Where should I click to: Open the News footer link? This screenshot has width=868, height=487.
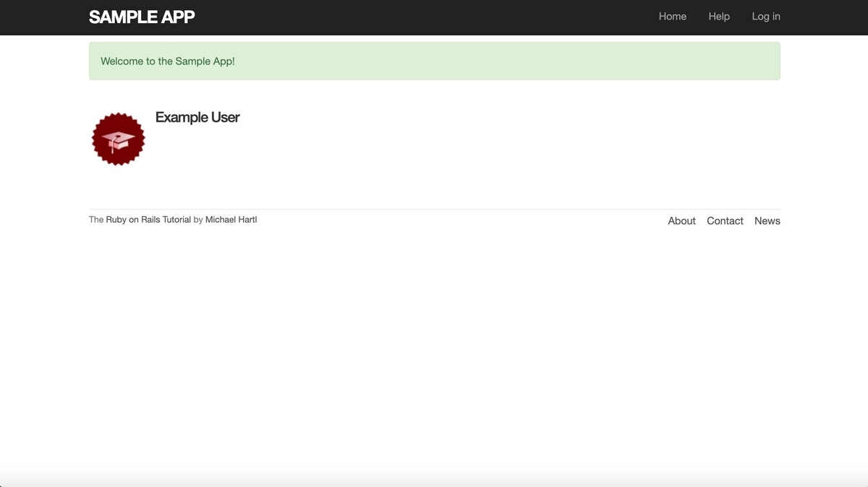(767, 221)
